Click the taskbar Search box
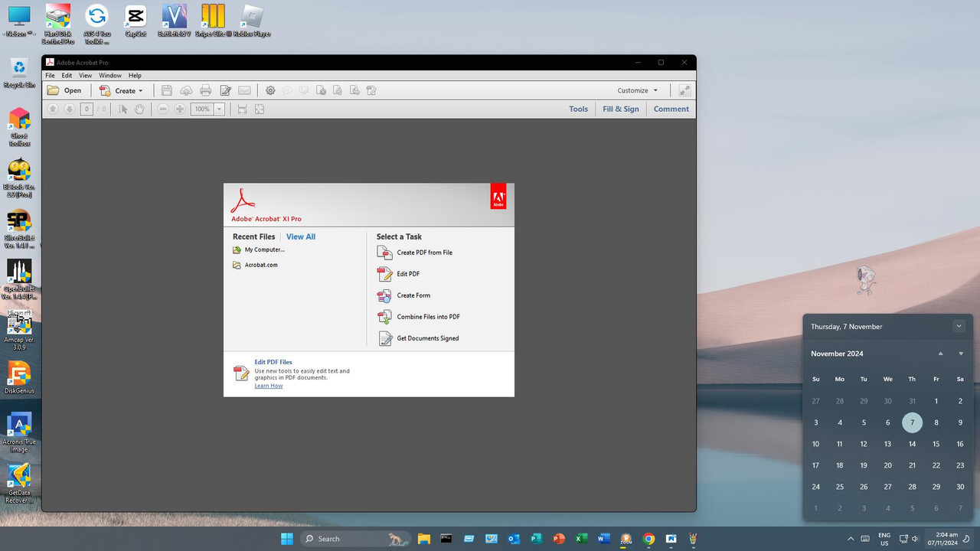980x551 pixels. pos(354,539)
